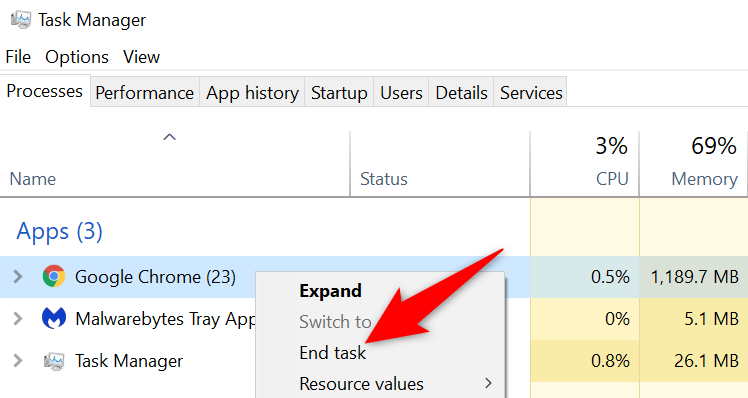Image resolution: width=748 pixels, height=398 pixels.
Task: Expand the Task Manager process row
Action: 18,360
